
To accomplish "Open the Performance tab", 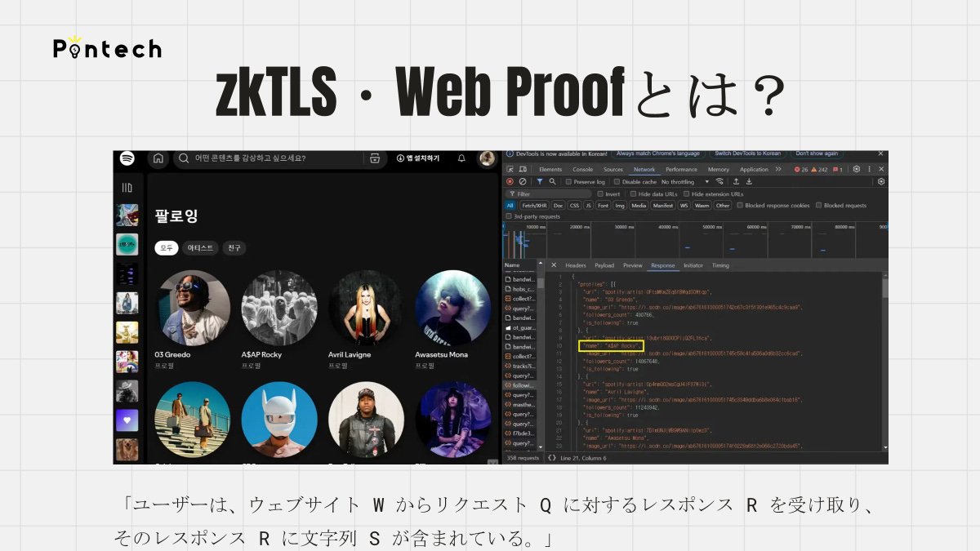I will pyautogui.click(x=681, y=170).
